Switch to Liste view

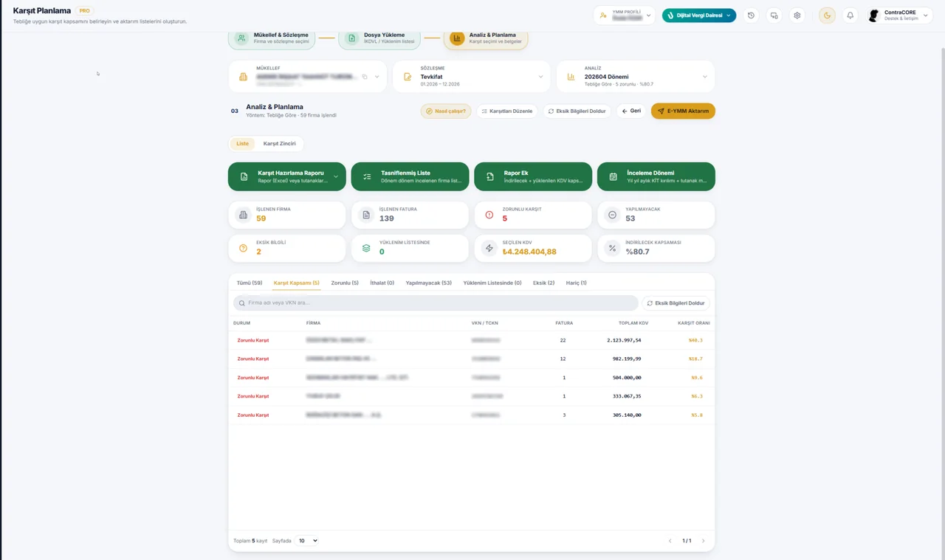pyautogui.click(x=242, y=144)
